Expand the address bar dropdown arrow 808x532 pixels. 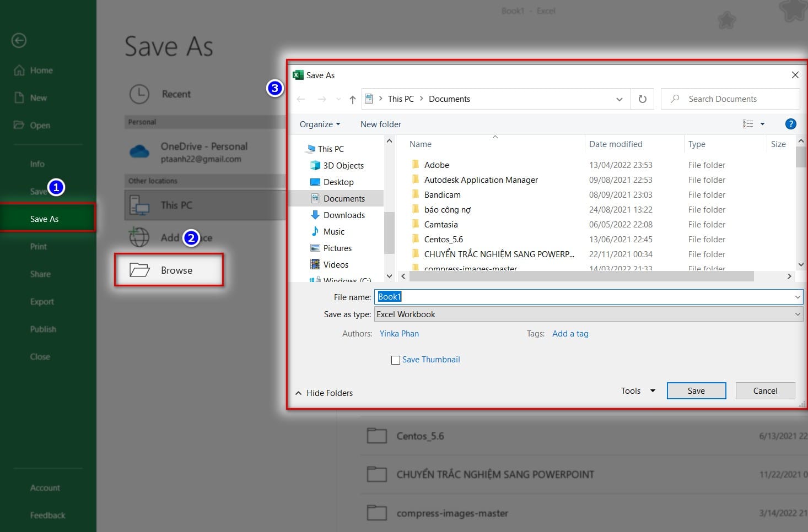[619, 99]
